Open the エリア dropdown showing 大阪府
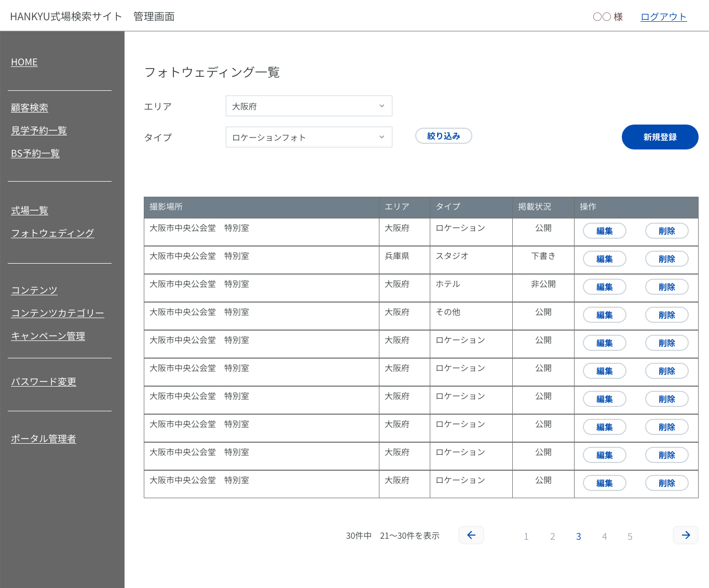Viewport: 709px width, 588px height. point(309,106)
